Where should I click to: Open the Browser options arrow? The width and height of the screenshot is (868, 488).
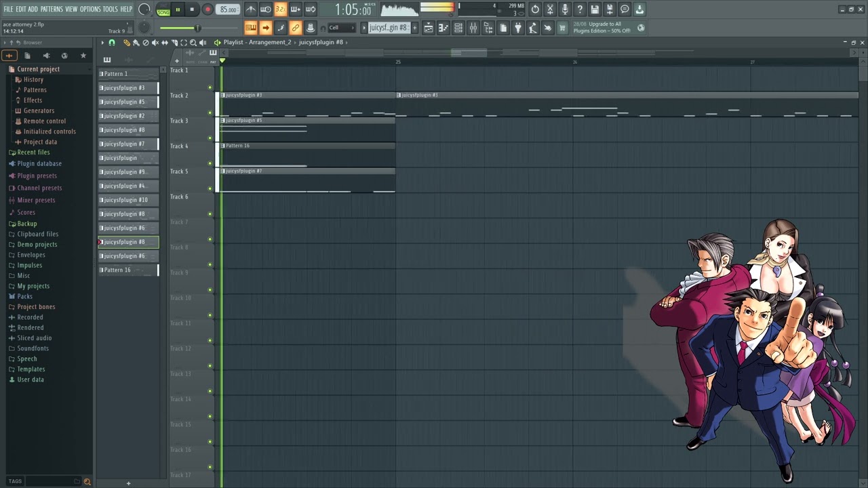[x=4, y=43]
